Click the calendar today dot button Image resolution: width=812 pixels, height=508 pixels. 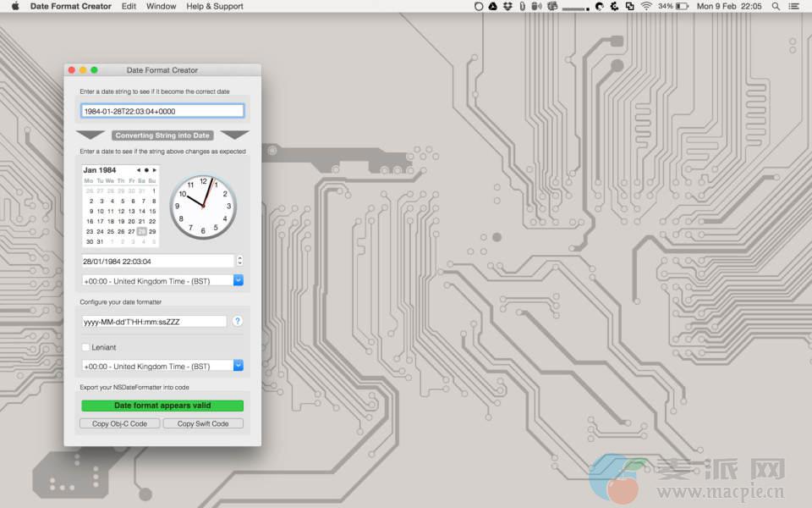click(146, 170)
